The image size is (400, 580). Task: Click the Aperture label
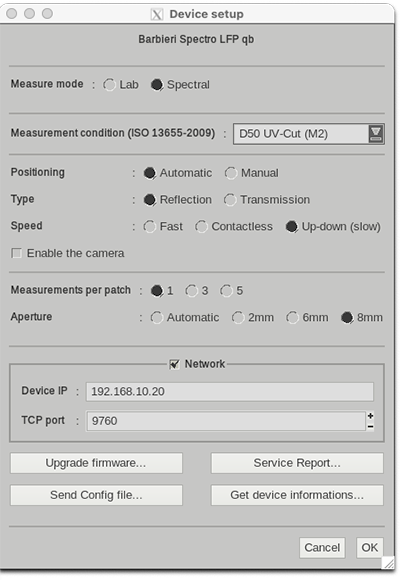click(x=31, y=317)
